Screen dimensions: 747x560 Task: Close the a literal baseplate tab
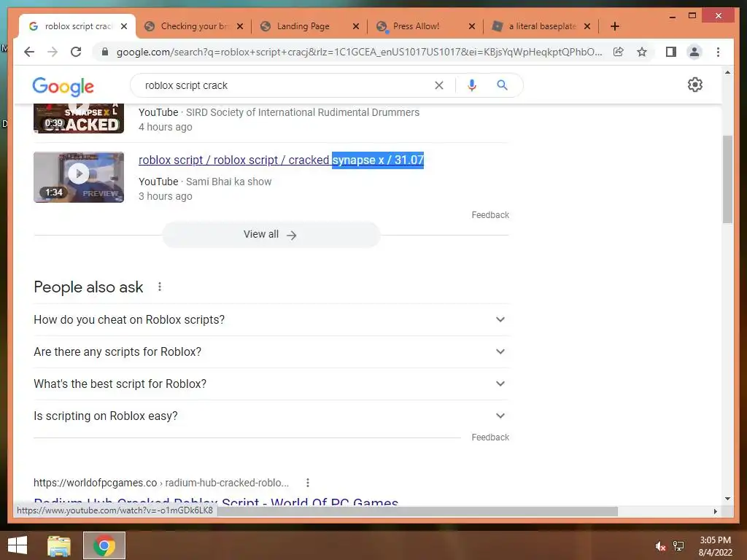pyautogui.click(x=587, y=26)
